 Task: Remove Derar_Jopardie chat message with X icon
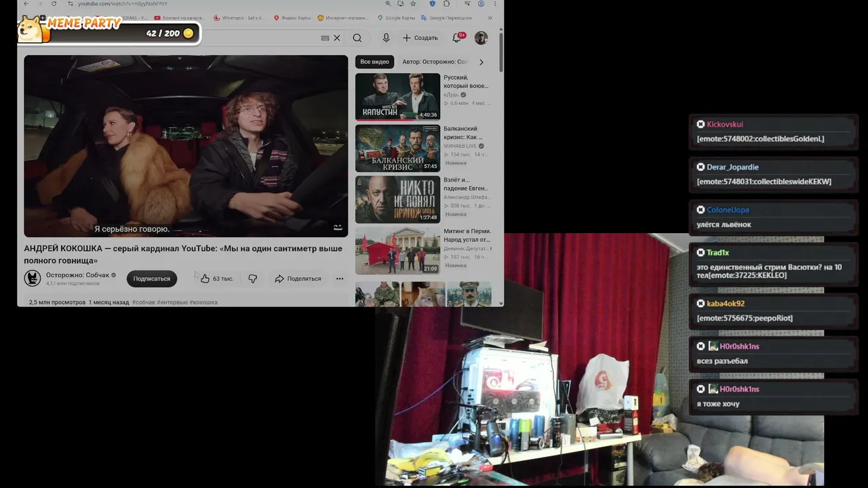(x=701, y=167)
